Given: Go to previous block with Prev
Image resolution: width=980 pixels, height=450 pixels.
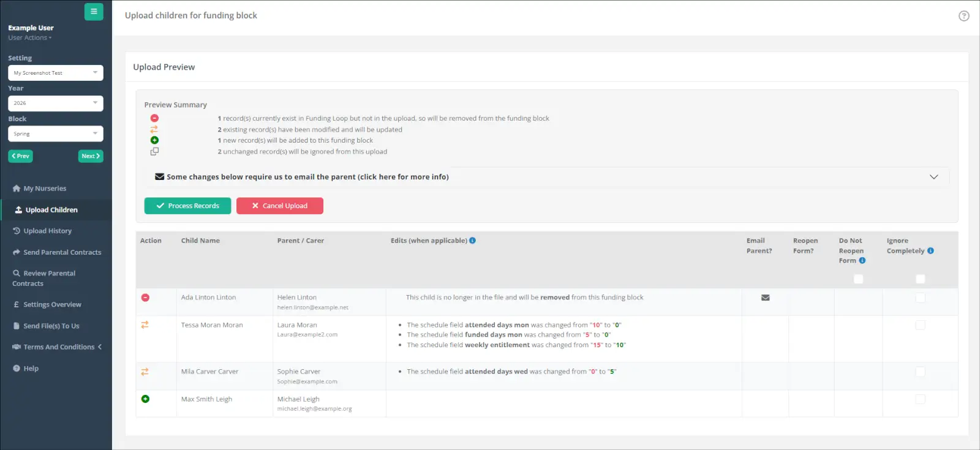Looking at the screenshot, I should point(20,156).
